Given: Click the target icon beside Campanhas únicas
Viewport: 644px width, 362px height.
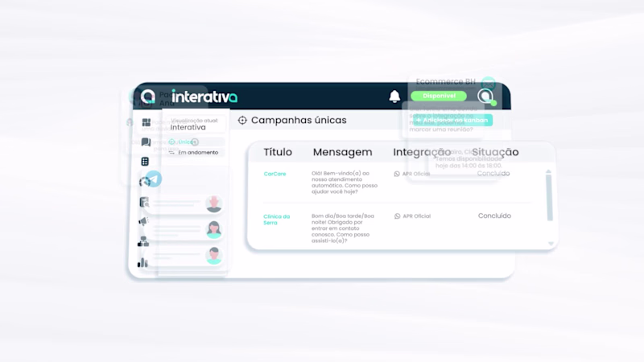Looking at the screenshot, I should 242,120.
